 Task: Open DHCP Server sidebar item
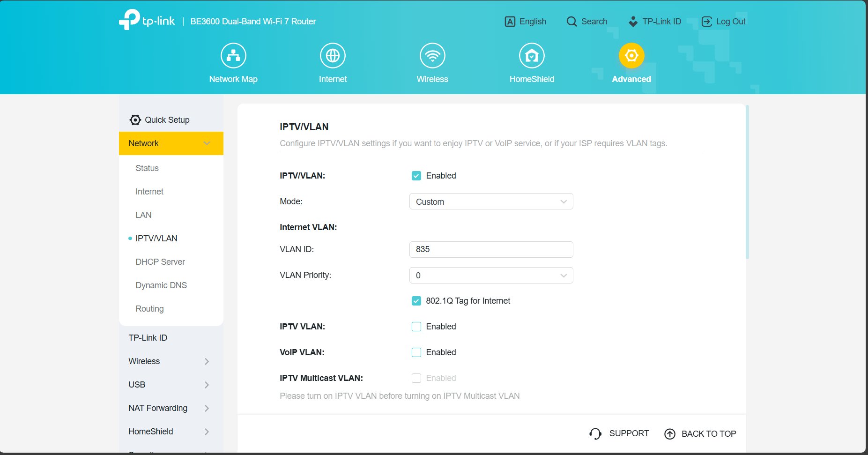160,262
